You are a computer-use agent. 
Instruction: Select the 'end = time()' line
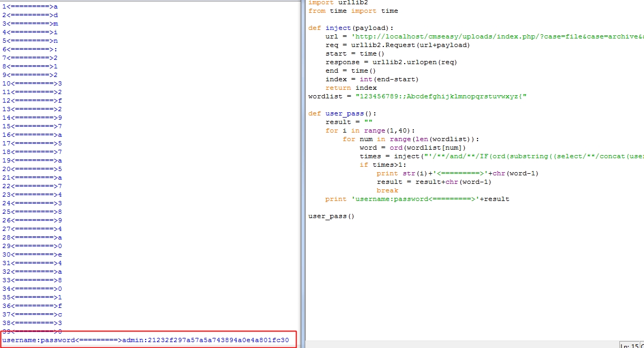[x=351, y=71]
